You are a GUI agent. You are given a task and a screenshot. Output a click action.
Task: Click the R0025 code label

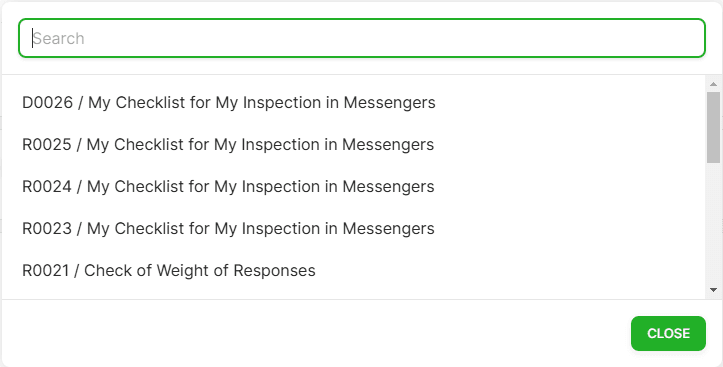coord(47,144)
